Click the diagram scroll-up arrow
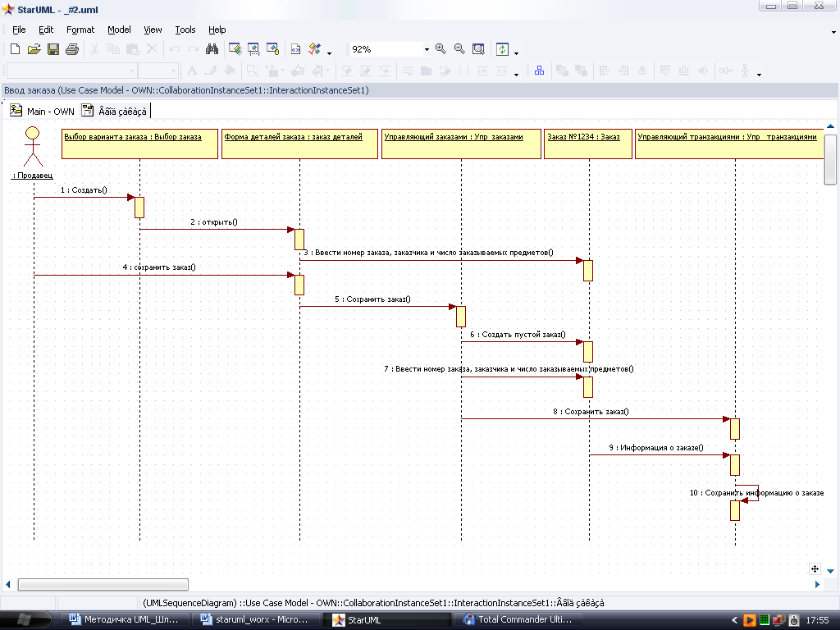The width and height of the screenshot is (840, 630). pos(830,126)
